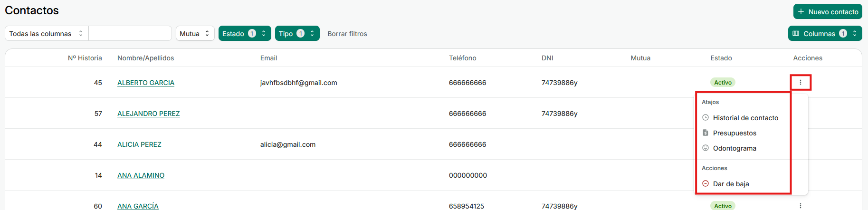Choose Presupuestos in the shortcuts menu

pyautogui.click(x=734, y=133)
